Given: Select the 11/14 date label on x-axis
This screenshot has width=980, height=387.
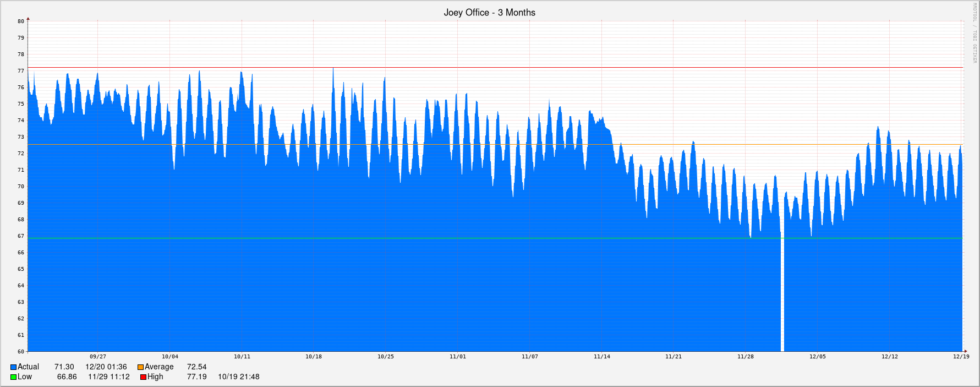Looking at the screenshot, I should pyautogui.click(x=601, y=357).
